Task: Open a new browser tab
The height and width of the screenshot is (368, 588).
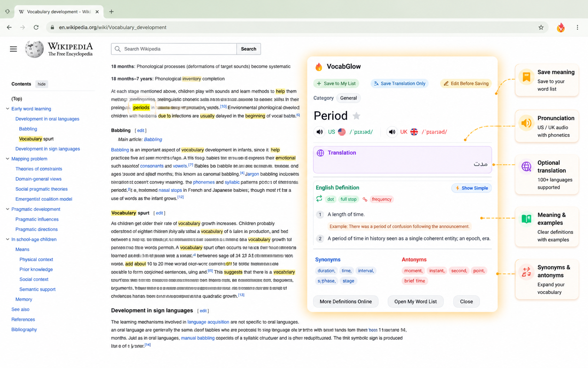Action: click(x=111, y=11)
